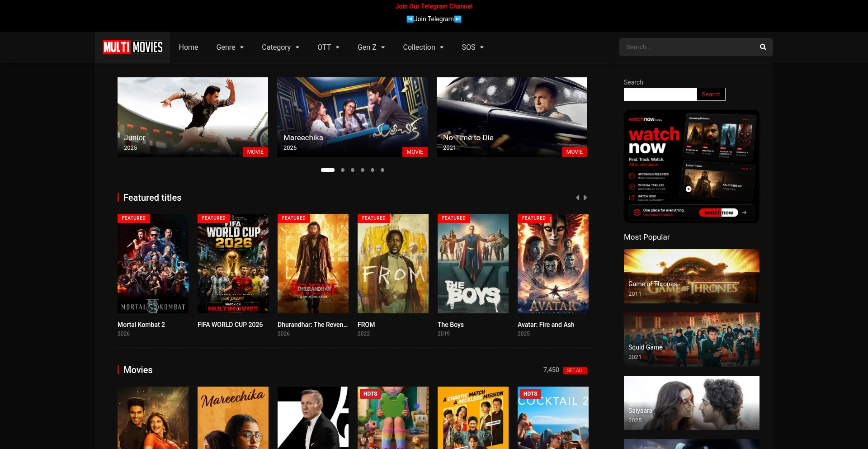Select the first carousel pagination dot
Screen dimensions: 868x449
[x=328, y=170]
